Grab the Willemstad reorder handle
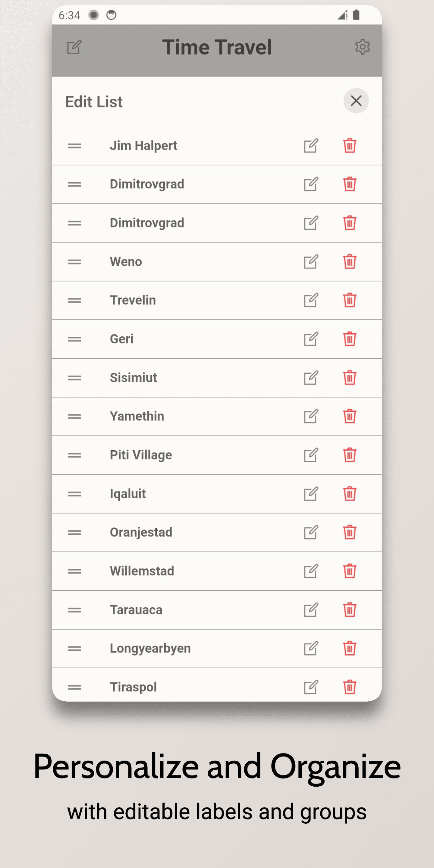 (74, 571)
